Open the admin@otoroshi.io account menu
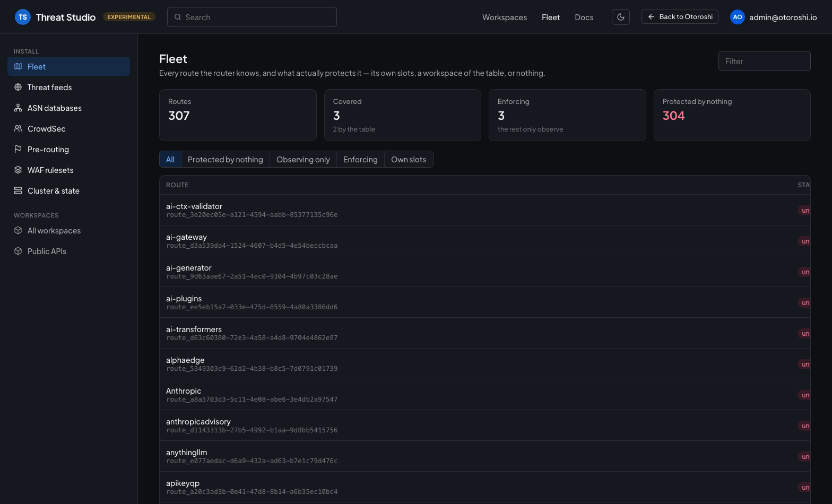 pos(774,17)
